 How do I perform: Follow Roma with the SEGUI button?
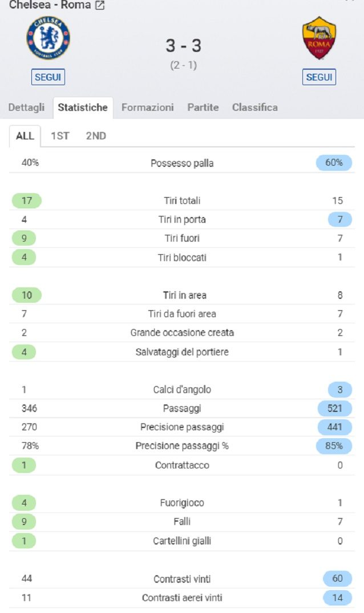pos(319,77)
